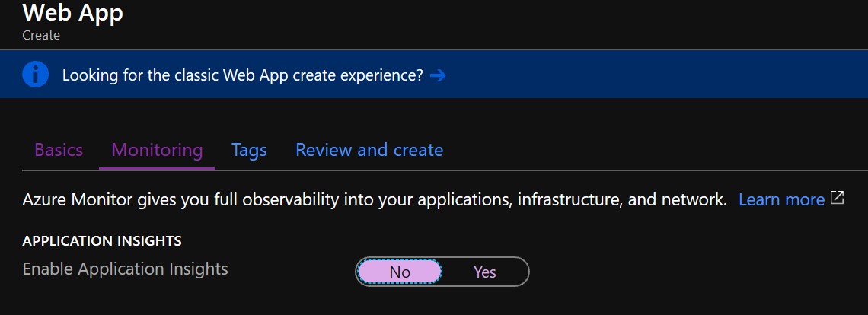Open the Review and create tab

(x=369, y=150)
